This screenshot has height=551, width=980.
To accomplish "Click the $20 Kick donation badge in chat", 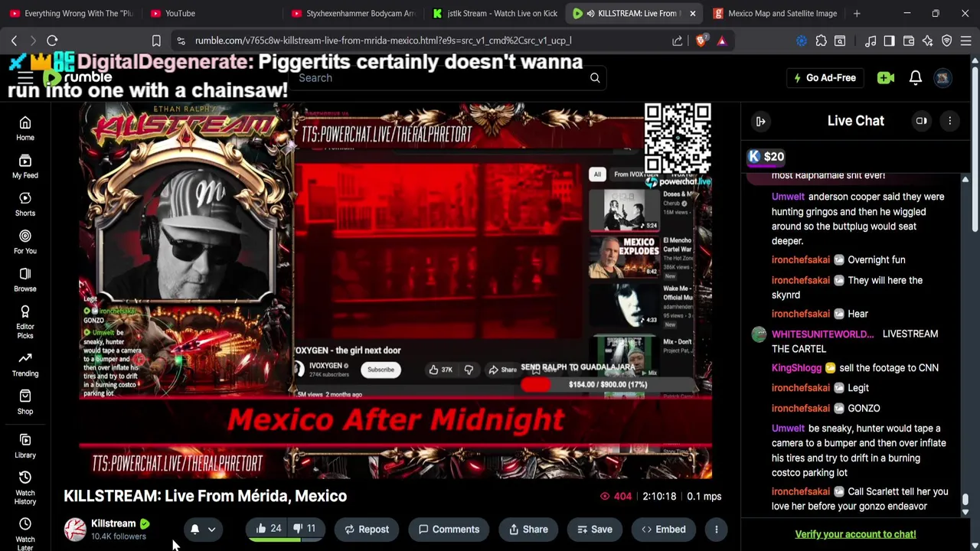I will tap(766, 156).
